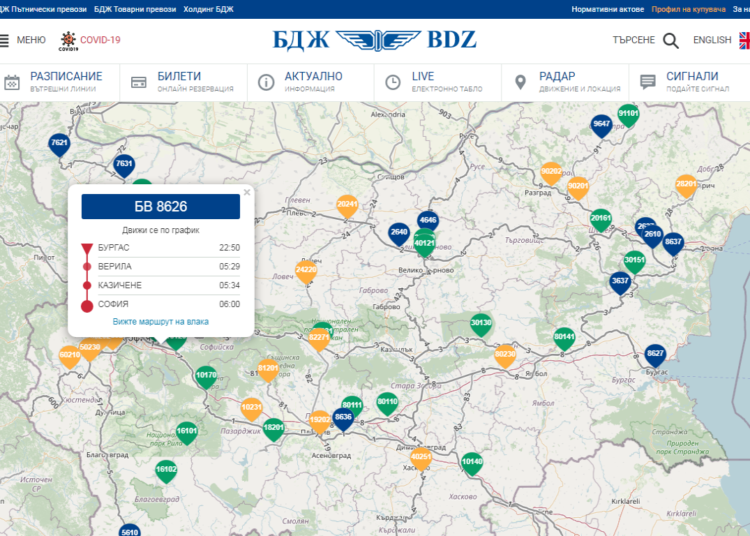750x536 pixels.
Task: Click train marker 91101
Action: (x=628, y=115)
